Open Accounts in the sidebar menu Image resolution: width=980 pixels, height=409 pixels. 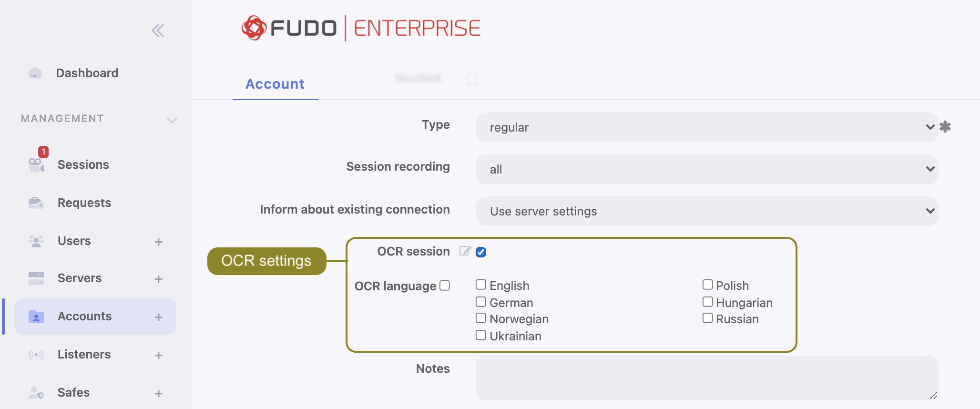pos(95,317)
